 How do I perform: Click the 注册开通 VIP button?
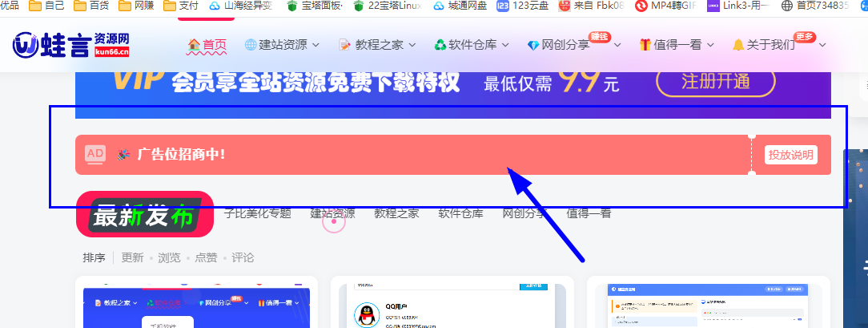[x=716, y=82]
